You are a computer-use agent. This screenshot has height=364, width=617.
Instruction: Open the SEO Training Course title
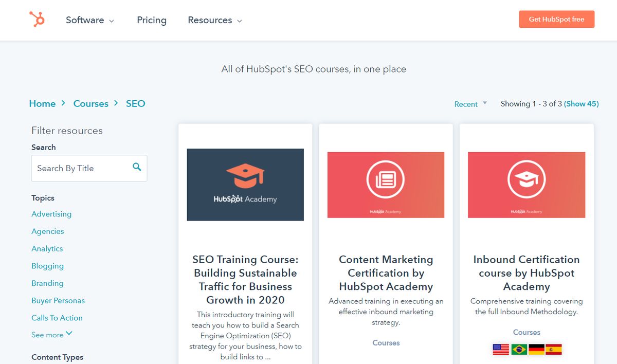[245, 280]
